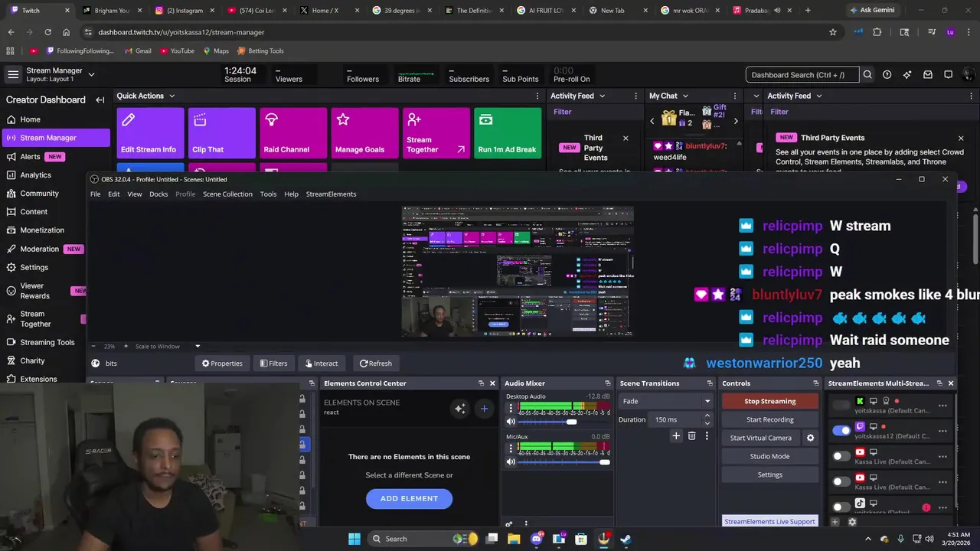This screenshot has width=980, height=551.
Task: Run a 1m Ad Break
Action: pos(508,133)
